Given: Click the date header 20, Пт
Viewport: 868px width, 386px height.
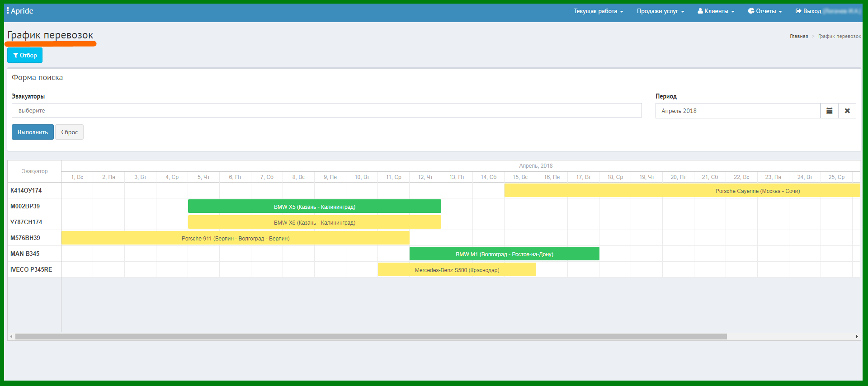Looking at the screenshot, I should click(679, 177).
